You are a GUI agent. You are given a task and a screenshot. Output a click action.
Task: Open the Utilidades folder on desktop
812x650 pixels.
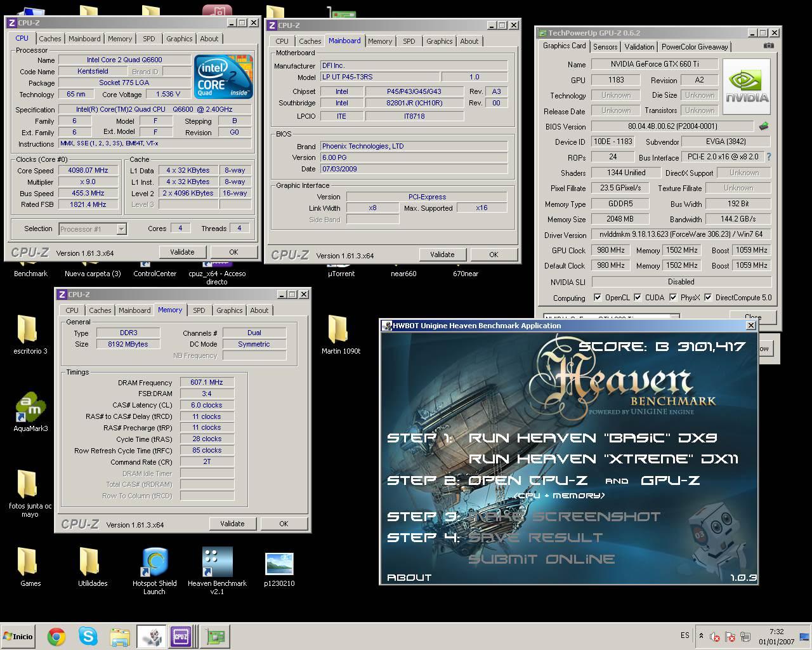(x=93, y=566)
